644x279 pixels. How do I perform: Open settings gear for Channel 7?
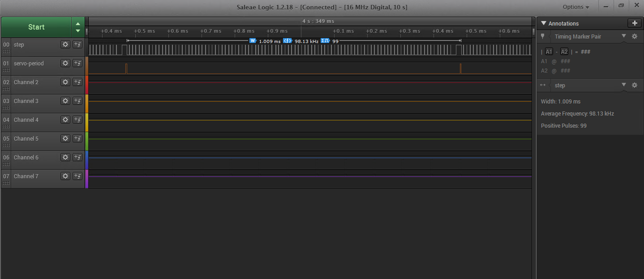click(x=65, y=176)
